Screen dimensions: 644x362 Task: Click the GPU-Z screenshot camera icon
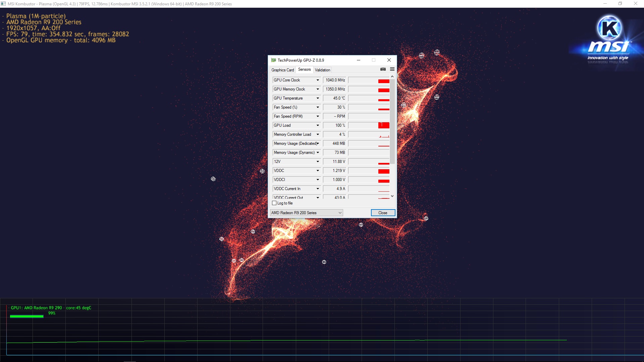[x=383, y=69]
